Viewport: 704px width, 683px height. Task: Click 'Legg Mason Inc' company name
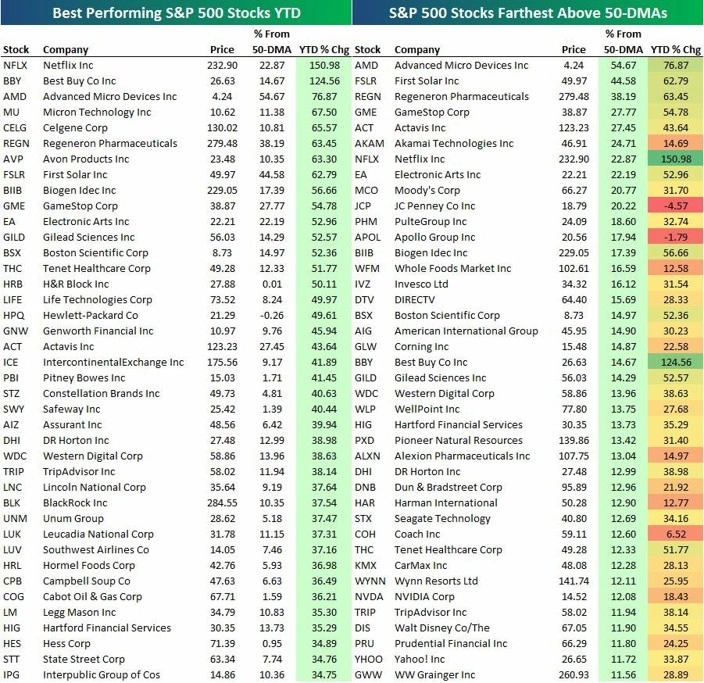click(x=79, y=612)
